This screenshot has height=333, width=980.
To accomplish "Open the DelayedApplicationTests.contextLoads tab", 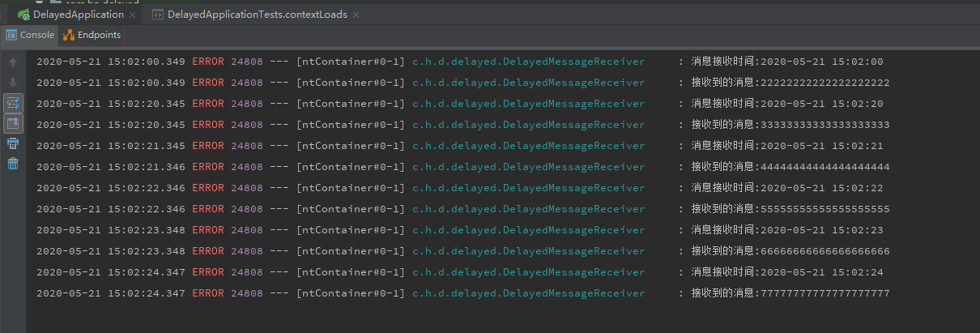I will click(255, 15).
